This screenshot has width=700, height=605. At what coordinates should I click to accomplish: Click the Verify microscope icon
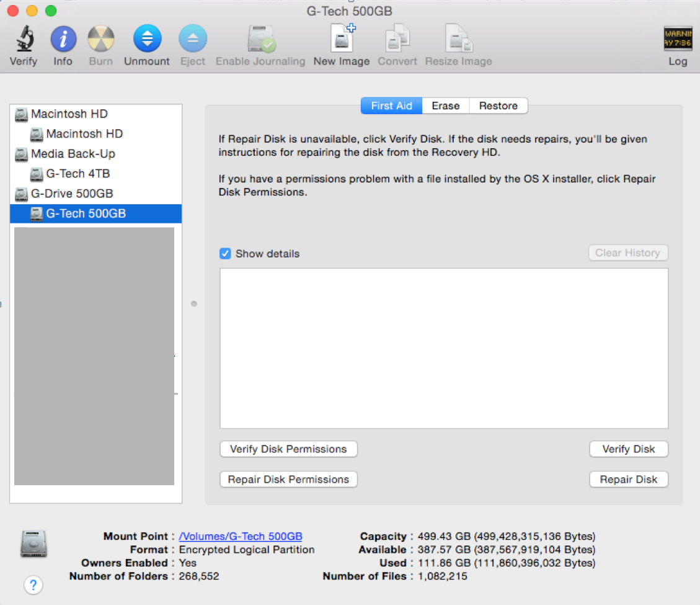pos(25,38)
